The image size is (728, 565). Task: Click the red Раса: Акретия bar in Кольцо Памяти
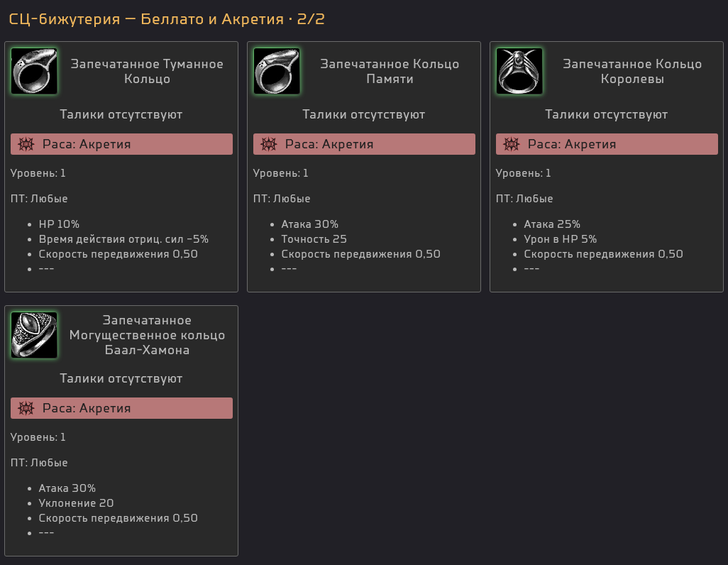(x=364, y=144)
